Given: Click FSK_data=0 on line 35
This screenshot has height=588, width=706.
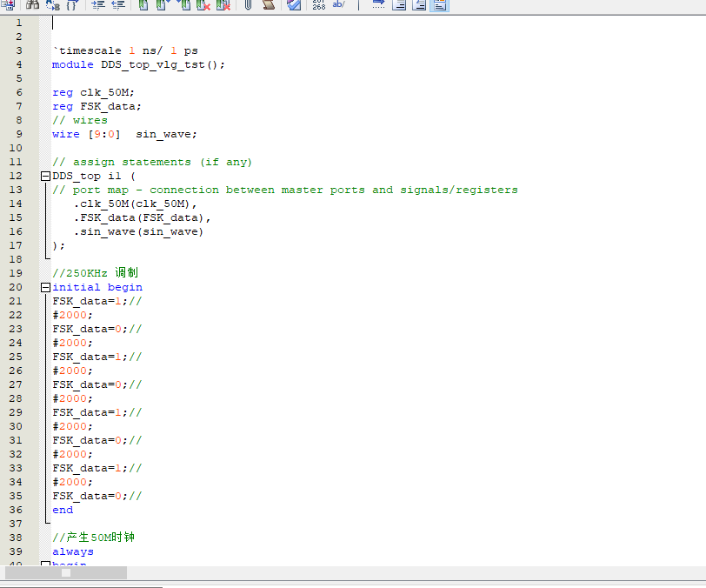Looking at the screenshot, I should 87,497.
